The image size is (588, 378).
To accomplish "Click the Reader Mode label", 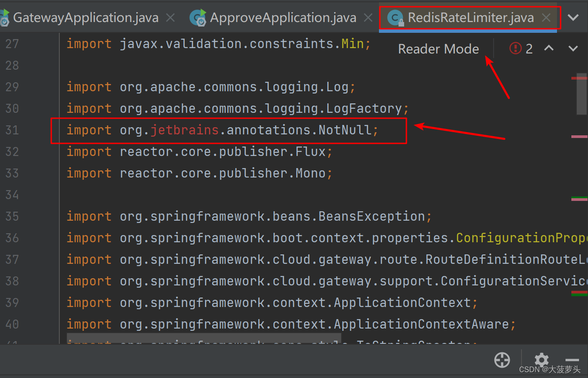I will (x=438, y=49).
